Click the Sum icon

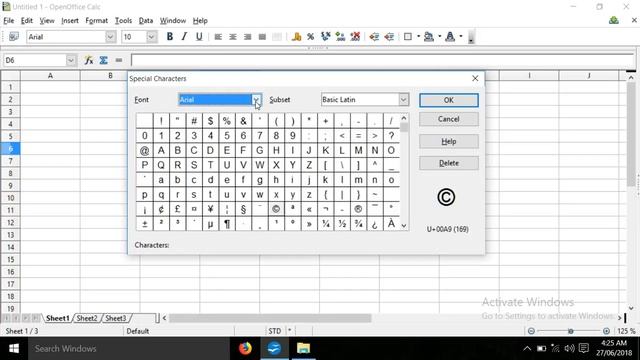(x=103, y=60)
